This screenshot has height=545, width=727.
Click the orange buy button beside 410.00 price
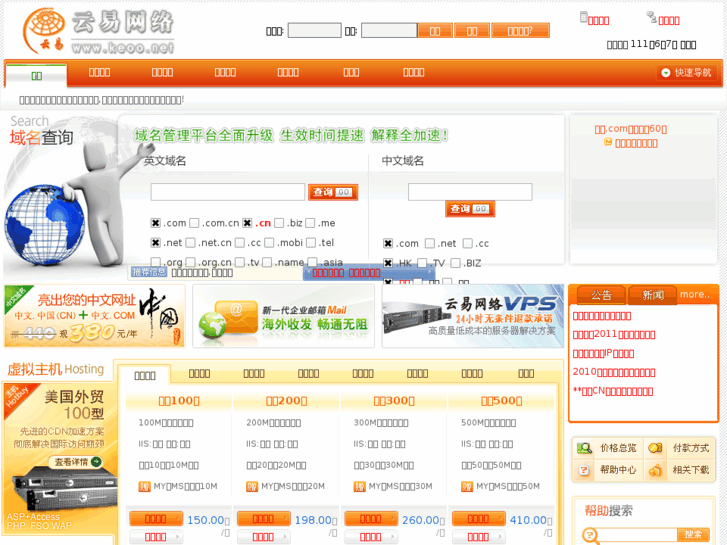click(x=478, y=519)
